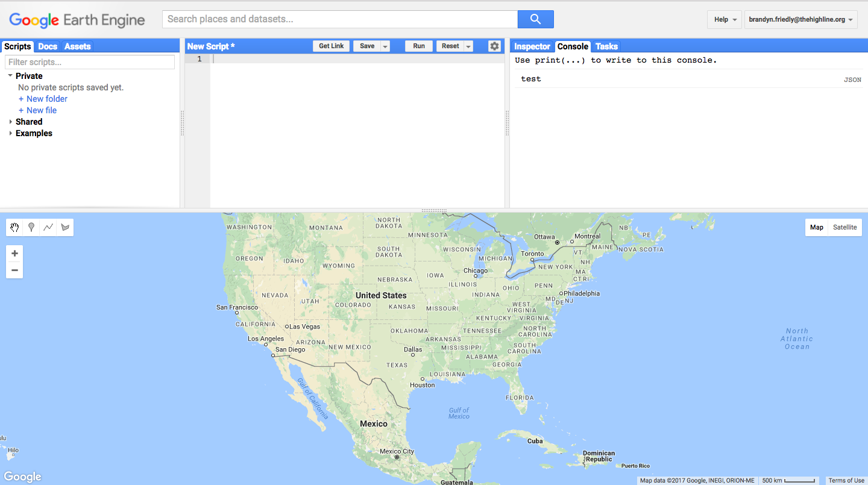Expand the Examples scripts folder
Screen dimensions: 868x485
(x=10, y=133)
